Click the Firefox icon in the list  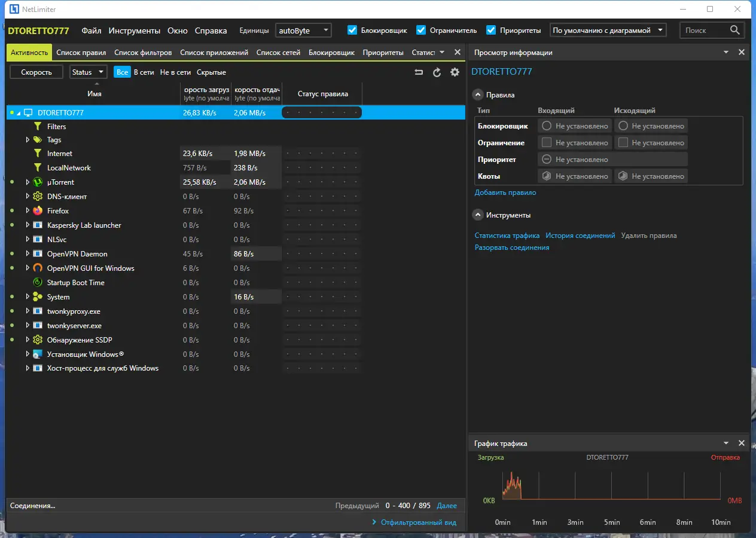pos(38,211)
